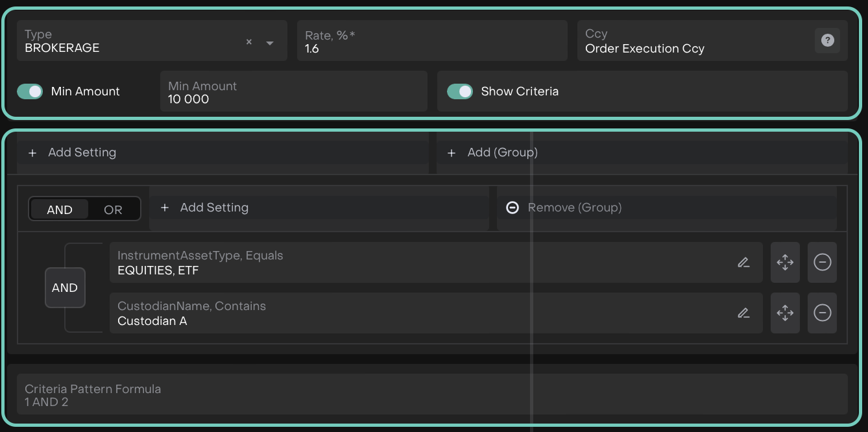This screenshot has width=868, height=432.
Task: Click the help question mark icon beside Ccy
Action: coord(827,40)
